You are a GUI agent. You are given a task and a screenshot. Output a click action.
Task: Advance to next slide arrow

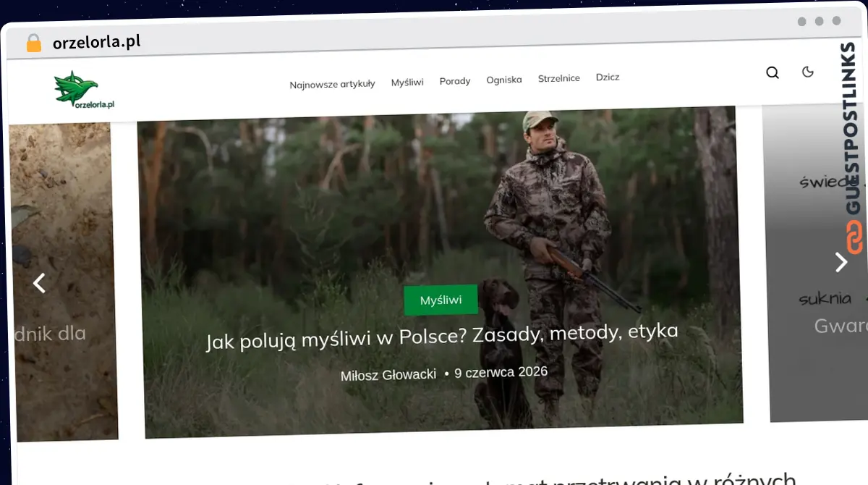coord(841,261)
